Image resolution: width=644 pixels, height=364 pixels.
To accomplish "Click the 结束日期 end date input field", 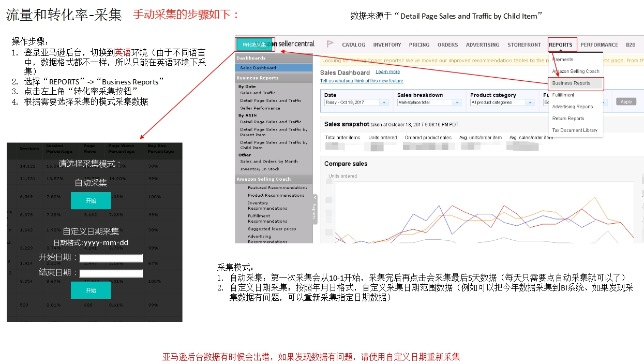I will (x=111, y=273).
